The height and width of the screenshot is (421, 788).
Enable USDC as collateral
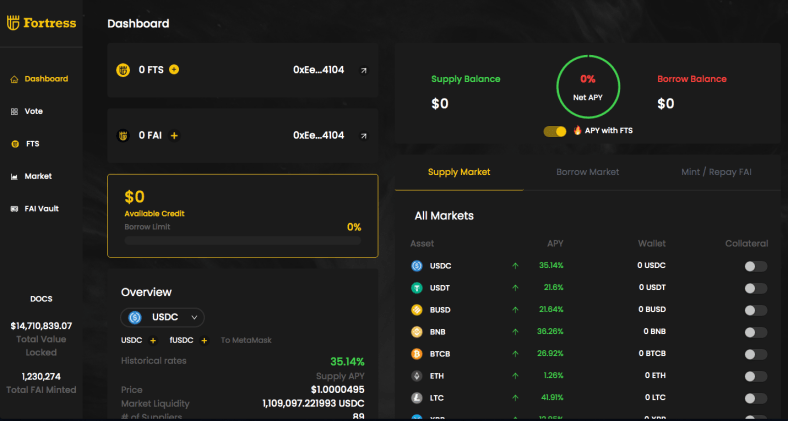click(x=756, y=266)
